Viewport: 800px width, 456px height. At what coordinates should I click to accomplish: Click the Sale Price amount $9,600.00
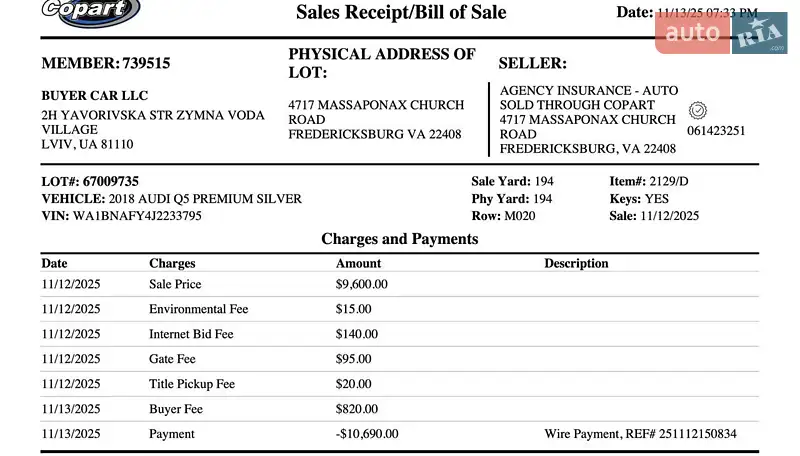coord(362,284)
